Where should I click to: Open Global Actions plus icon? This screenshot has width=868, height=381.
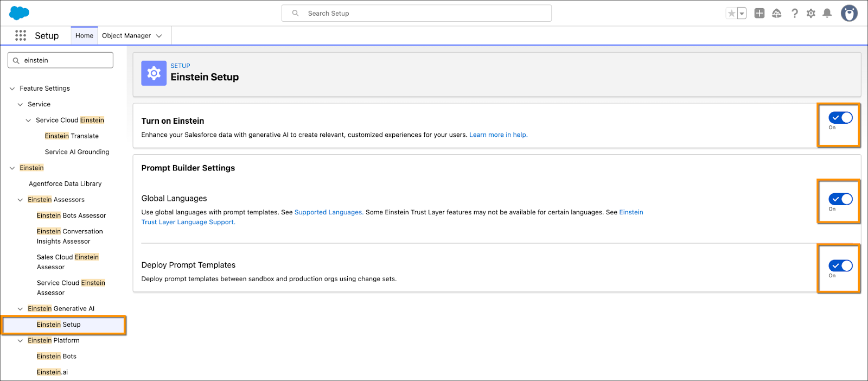759,13
